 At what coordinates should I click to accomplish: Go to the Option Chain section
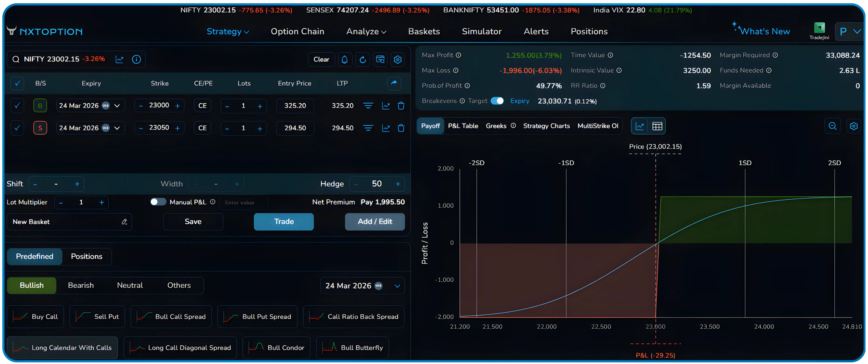pyautogui.click(x=298, y=31)
